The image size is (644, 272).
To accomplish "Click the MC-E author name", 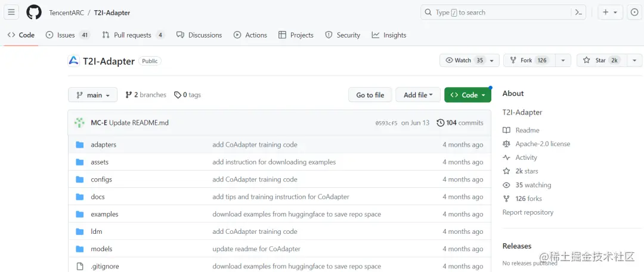I will point(99,122).
